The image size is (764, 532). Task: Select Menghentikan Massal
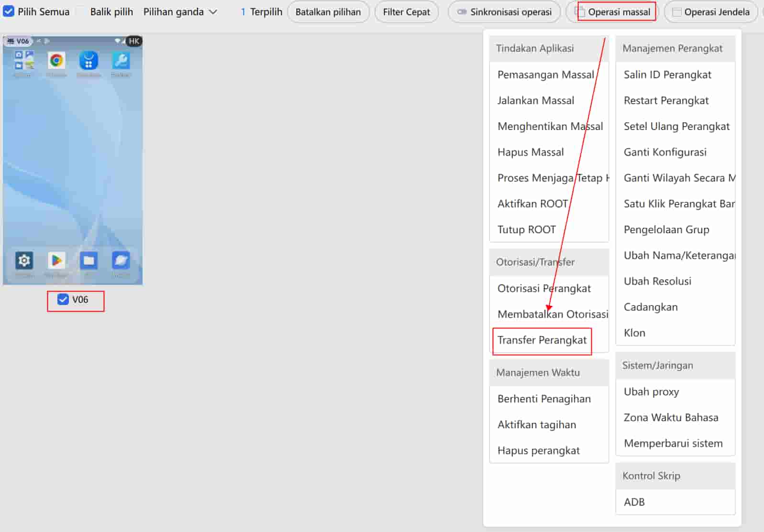tap(550, 126)
